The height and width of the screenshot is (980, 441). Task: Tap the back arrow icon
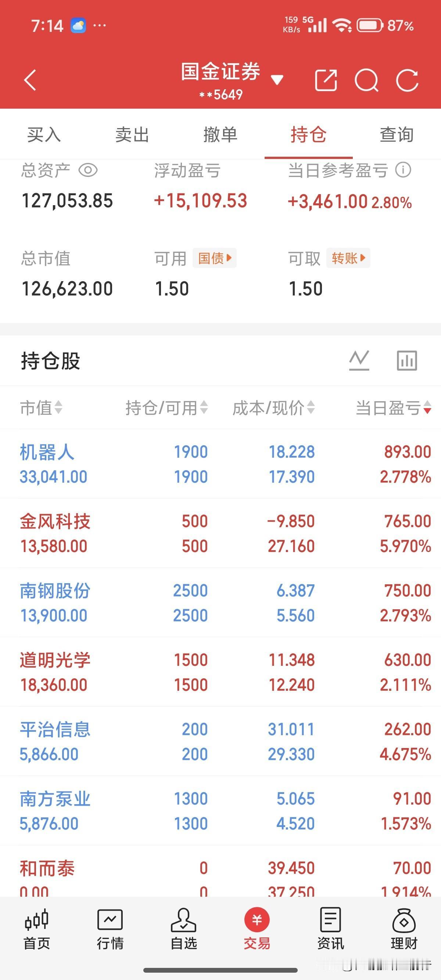[30, 80]
